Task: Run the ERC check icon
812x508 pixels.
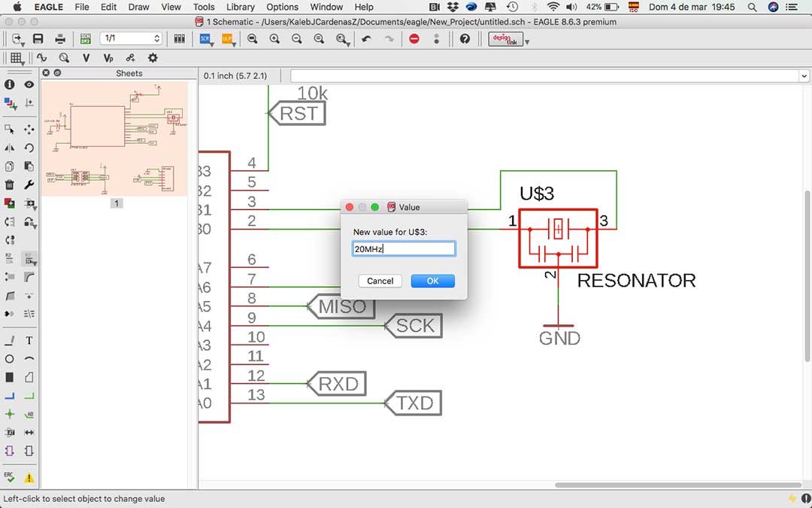Action: coord(9,476)
